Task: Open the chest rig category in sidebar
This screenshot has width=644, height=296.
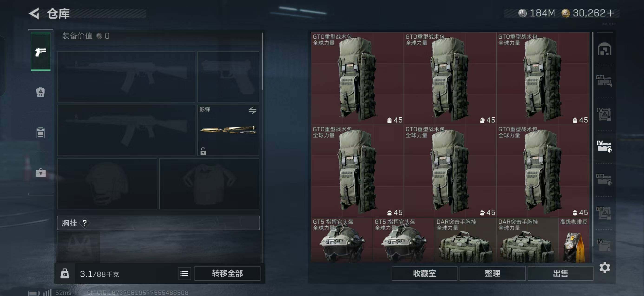Action: [x=40, y=132]
